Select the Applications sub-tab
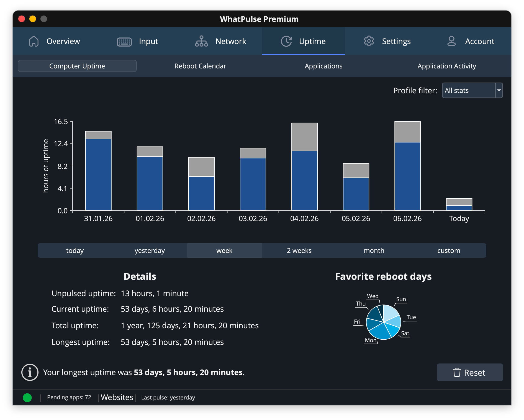This screenshot has width=524, height=420. [323, 66]
